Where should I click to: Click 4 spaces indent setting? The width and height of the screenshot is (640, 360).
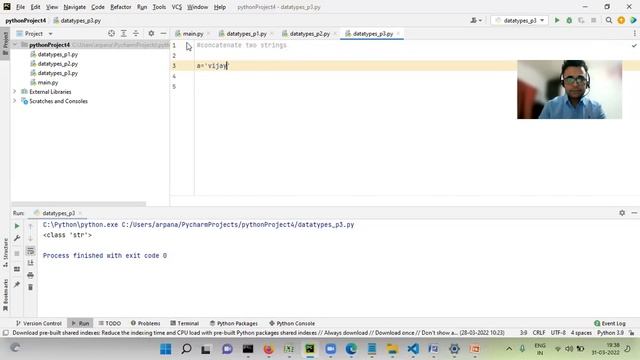click(x=581, y=333)
